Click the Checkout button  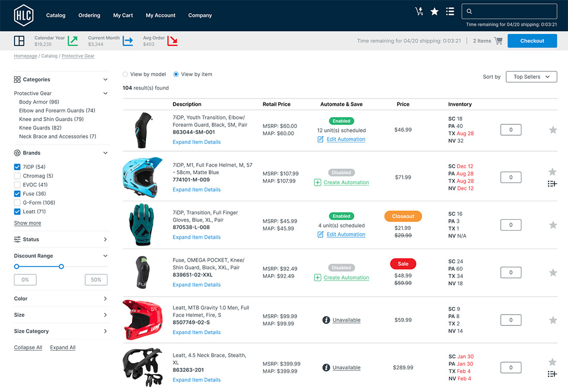coord(532,41)
